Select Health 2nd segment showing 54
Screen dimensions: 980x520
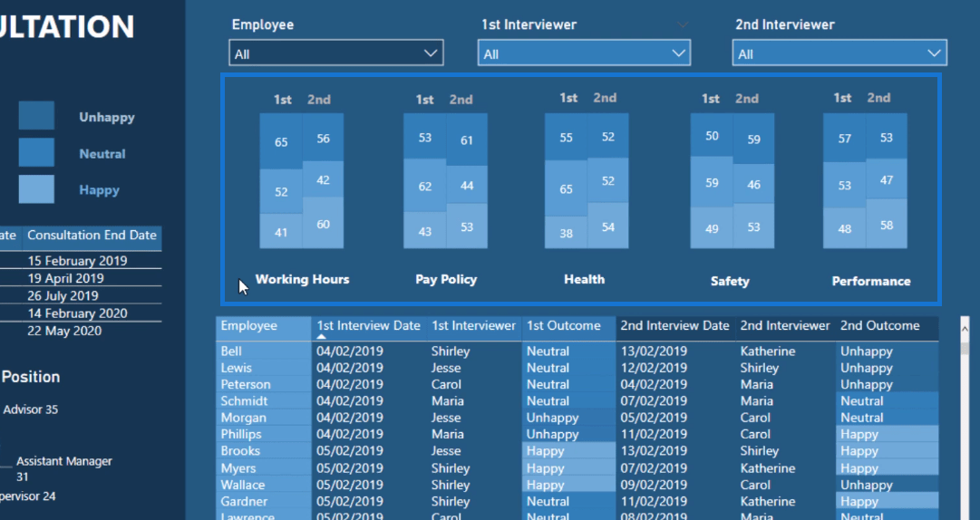pyautogui.click(x=608, y=226)
